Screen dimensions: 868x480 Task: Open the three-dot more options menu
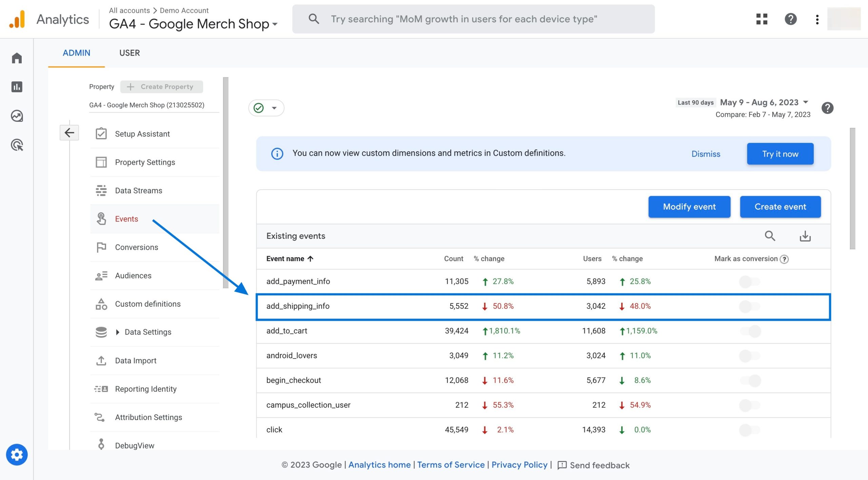(817, 19)
